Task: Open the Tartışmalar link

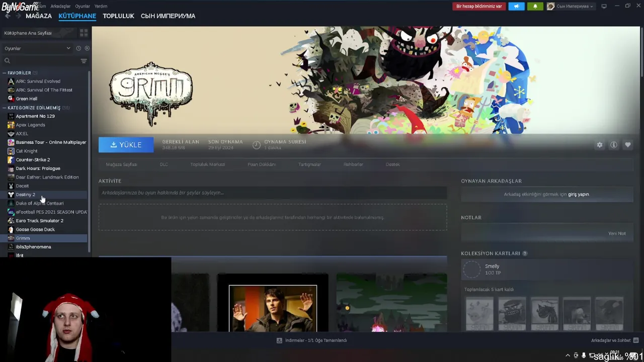Action: tap(309, 164)
